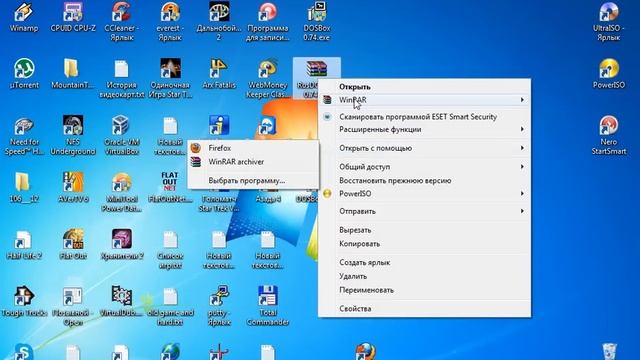Select WebMoney Keeper Classic icon
This screenshot has height=360, width=640.
pyautogui.click(x=268, y=78)
